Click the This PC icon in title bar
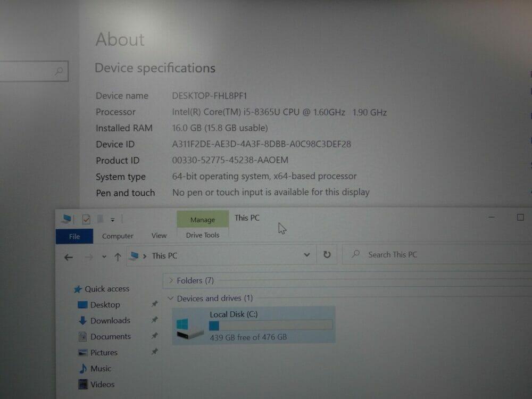This screenshot has height=399, width=532. [66, 219]
